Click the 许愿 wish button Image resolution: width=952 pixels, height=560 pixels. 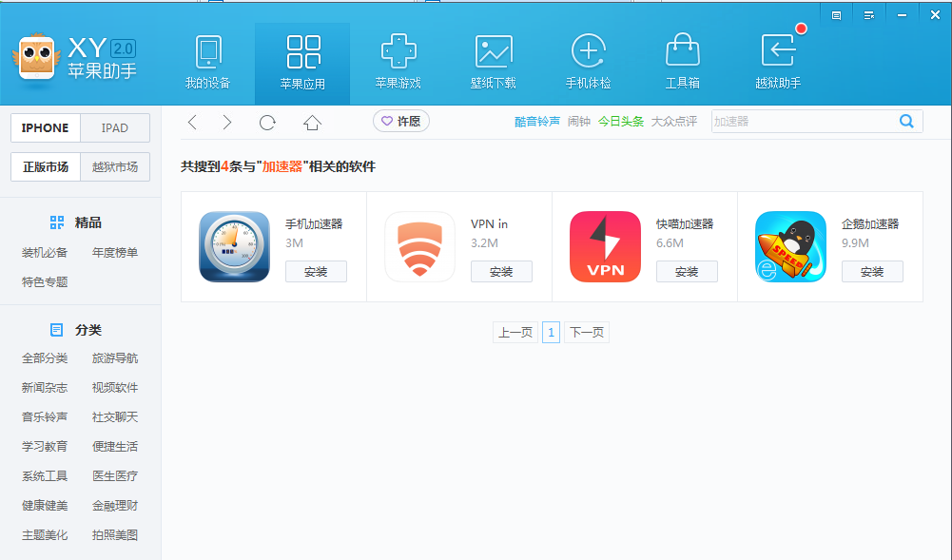(x=401, y=122)
